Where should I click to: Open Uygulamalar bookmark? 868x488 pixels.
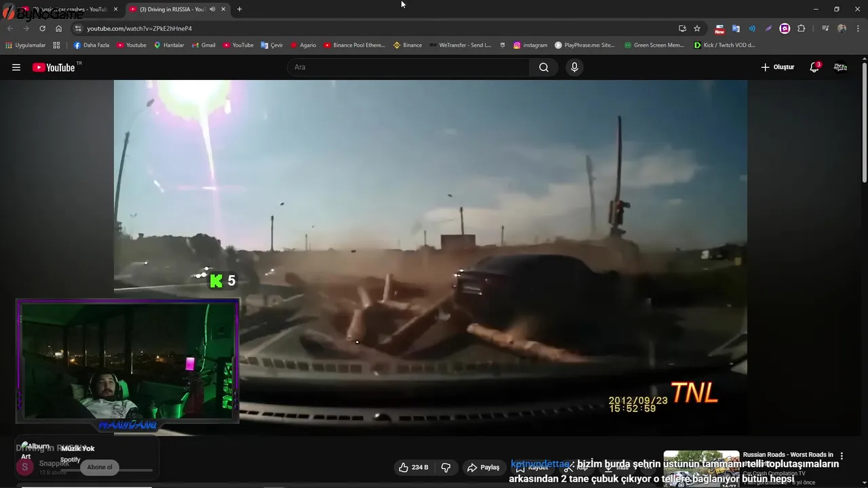click(x=25, y=45)
